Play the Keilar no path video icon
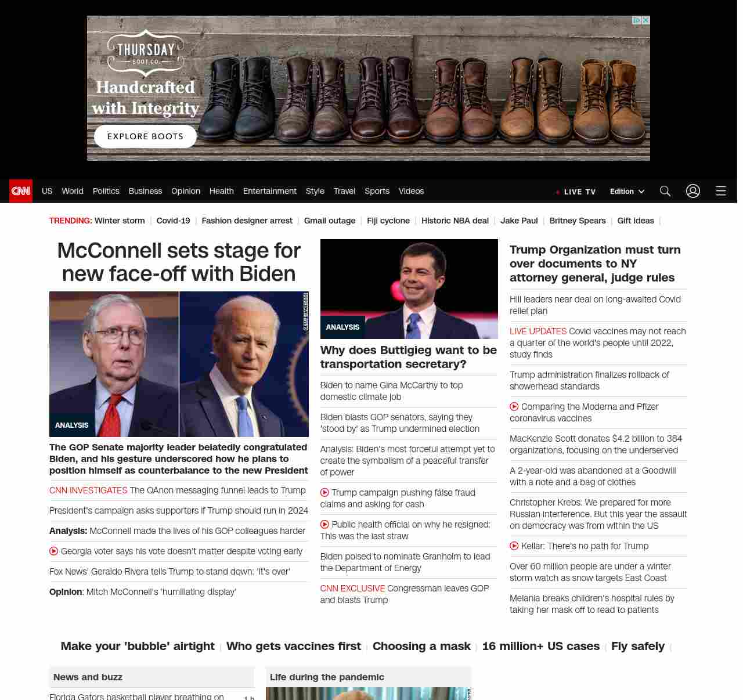This screenshot has height=700, width=743. [514, 546]
